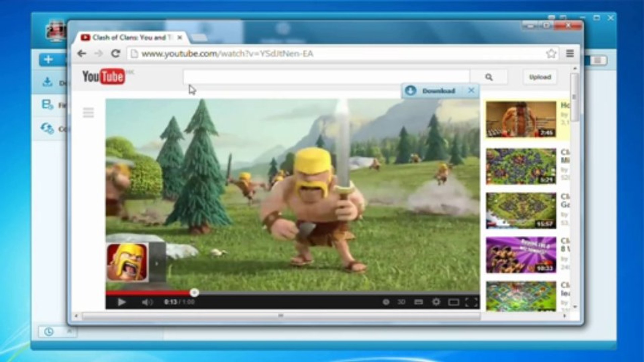The image size is (644, 362).
Task: Click the YouTube logo to go home
Action: (102, 76)
